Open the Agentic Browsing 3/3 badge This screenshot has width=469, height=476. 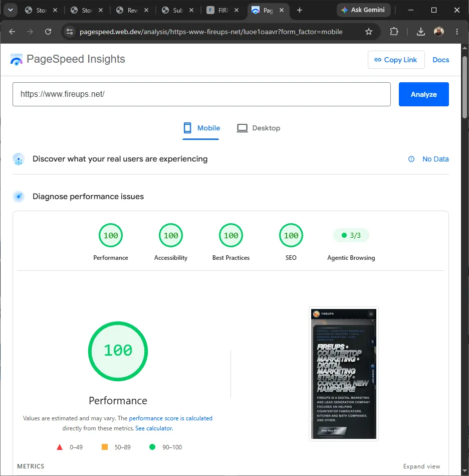pyautogui.click(x=351, y=236)
